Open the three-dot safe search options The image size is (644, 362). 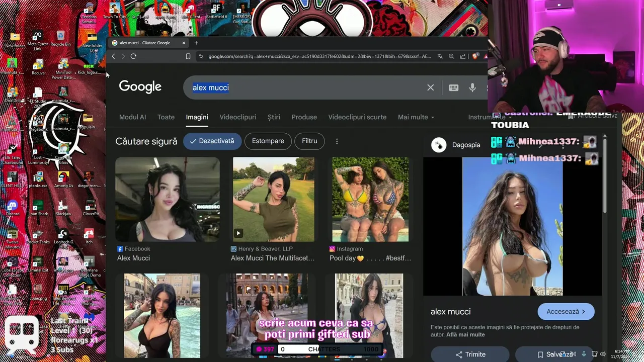tap(337, 141)
